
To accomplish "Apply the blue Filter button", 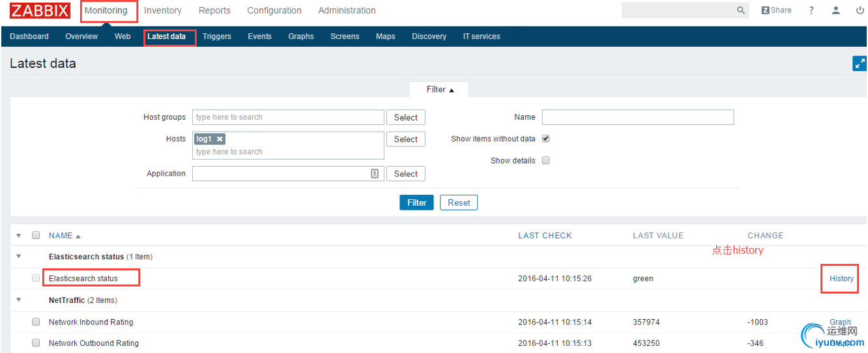I will point(416,203).
